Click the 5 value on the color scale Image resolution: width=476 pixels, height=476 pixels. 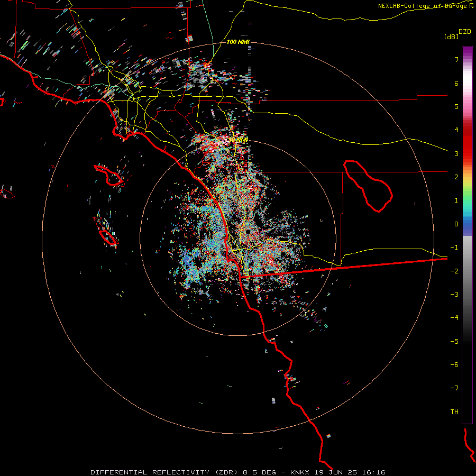point(456,106)
